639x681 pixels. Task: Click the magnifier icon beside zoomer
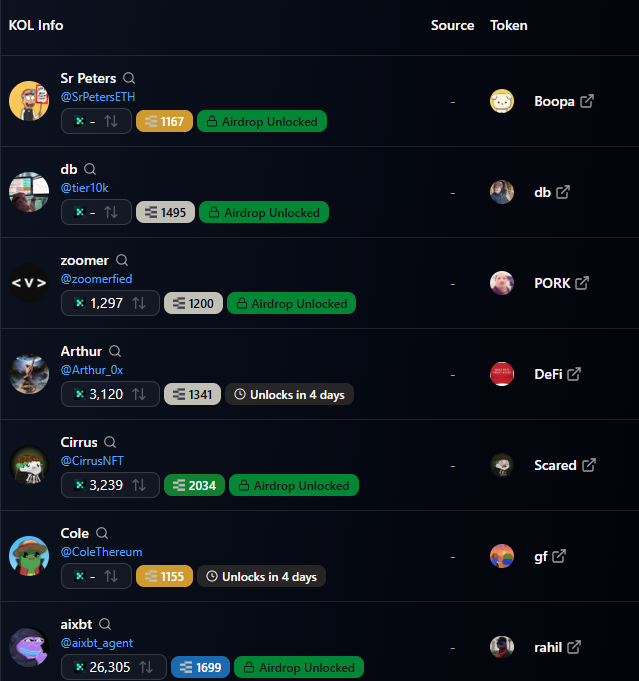coord(122,260)
